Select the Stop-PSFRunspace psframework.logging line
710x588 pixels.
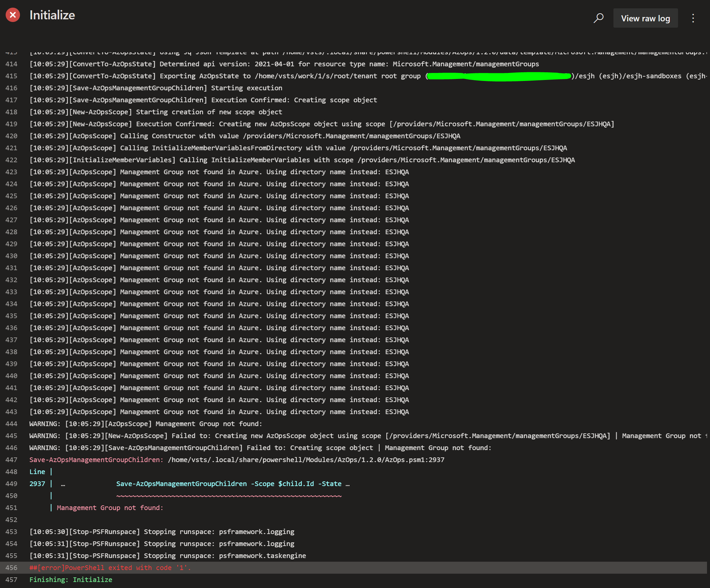[162, 532]
